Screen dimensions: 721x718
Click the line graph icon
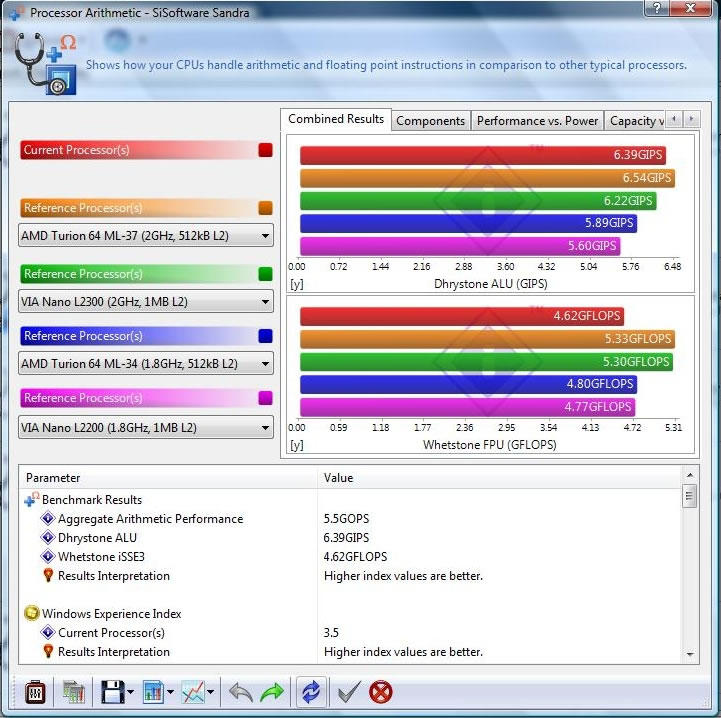[x=193, y=692]
